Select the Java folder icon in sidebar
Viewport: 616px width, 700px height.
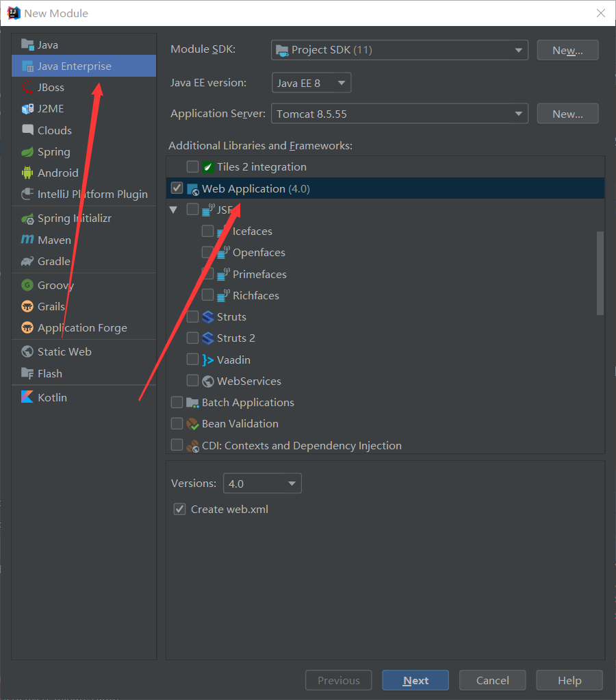click(27, 45)
